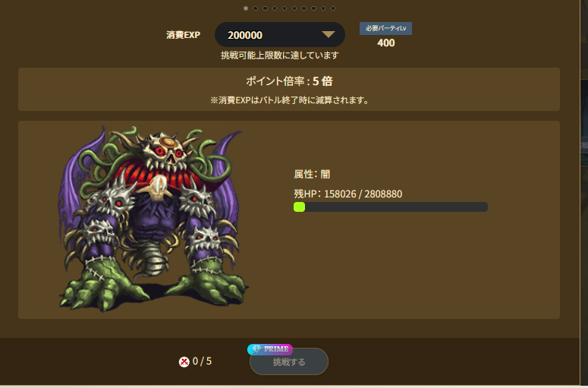Click the required party level value 400
This screenshot has width=588, height=388.
[386, 43]
